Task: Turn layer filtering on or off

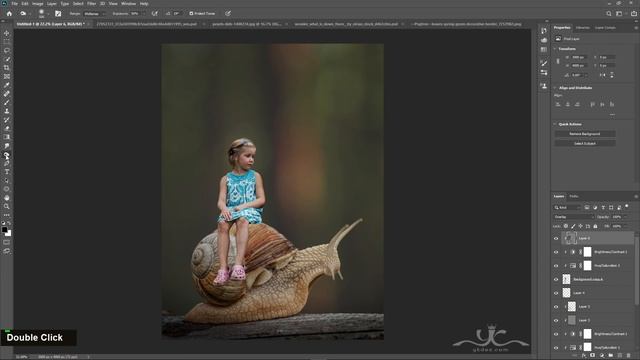Action: (x=627, y=207)
